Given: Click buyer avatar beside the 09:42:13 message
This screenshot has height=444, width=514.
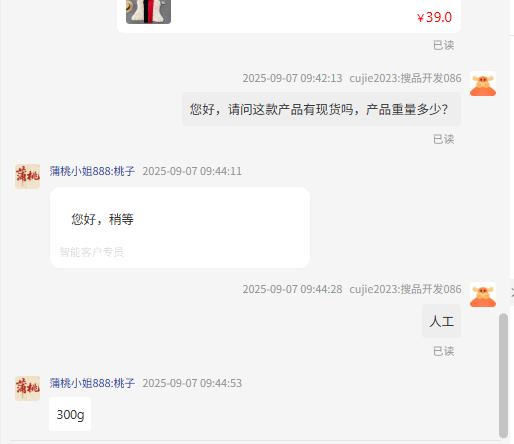Looking at the screenshot, I should tap(483, 84).
